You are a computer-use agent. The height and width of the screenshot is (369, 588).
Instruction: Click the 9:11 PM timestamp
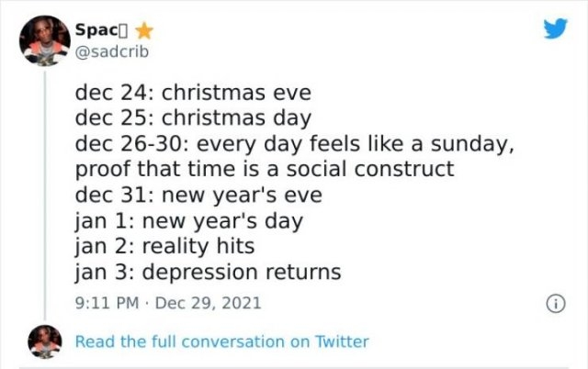[107, 301]
